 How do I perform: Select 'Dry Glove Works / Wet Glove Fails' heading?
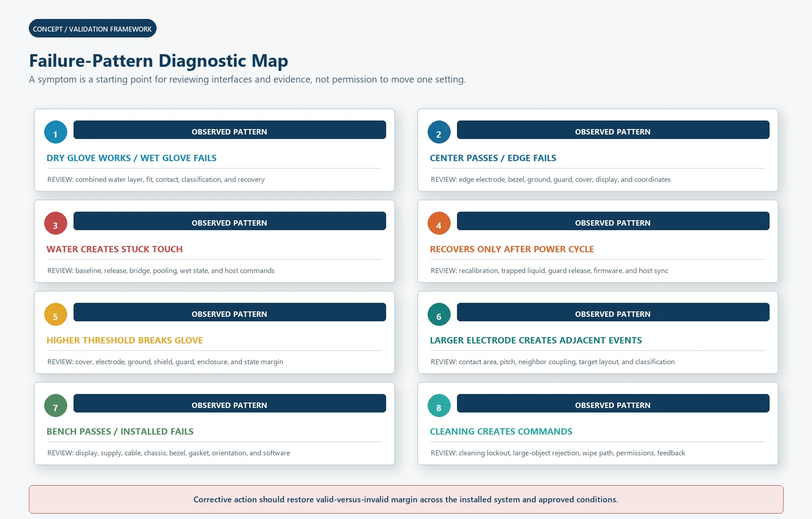point(132,158)
